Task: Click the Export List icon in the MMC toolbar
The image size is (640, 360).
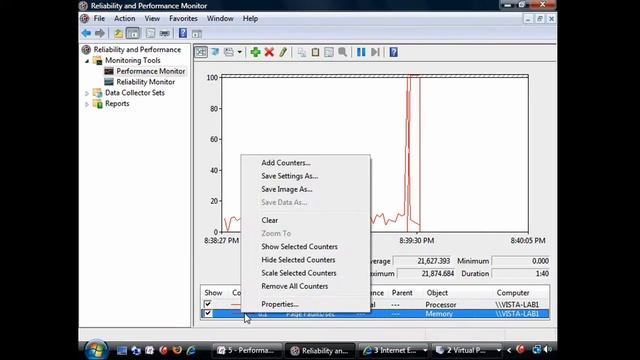Action: [x=150, y=33]
